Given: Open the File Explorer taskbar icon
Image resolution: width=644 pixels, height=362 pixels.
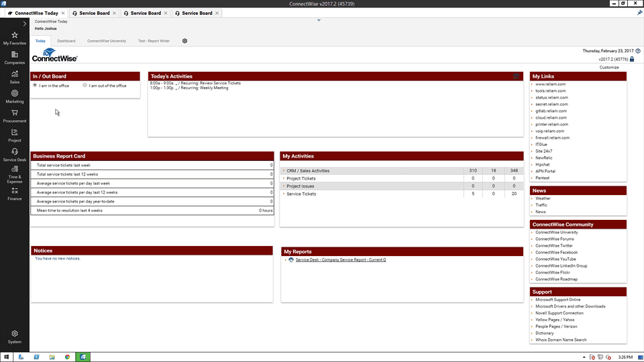Looking at the screenshot, I should pos(52,357).
